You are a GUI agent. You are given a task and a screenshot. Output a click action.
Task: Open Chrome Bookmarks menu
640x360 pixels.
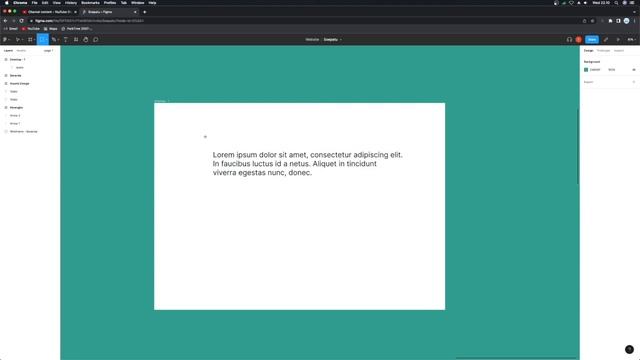pos(91,3)
